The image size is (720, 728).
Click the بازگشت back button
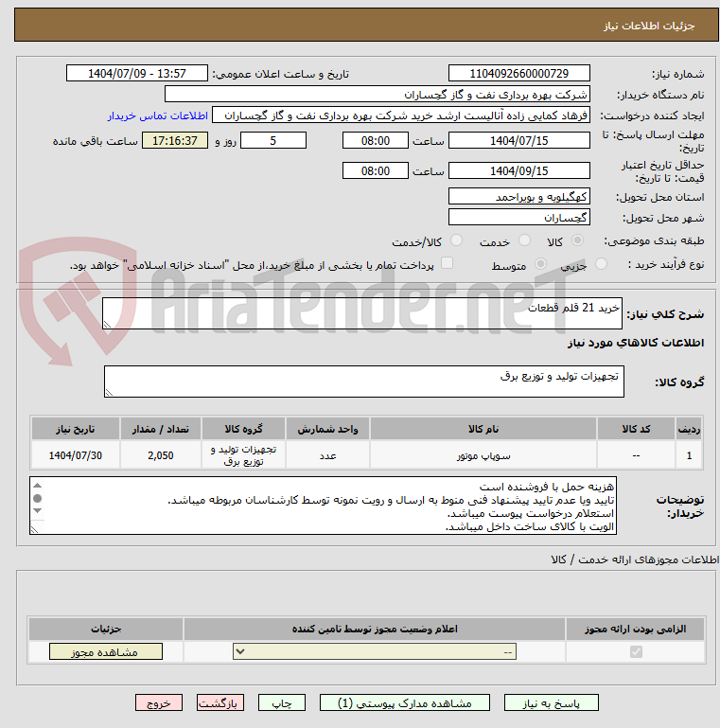[x=220, y=703]
